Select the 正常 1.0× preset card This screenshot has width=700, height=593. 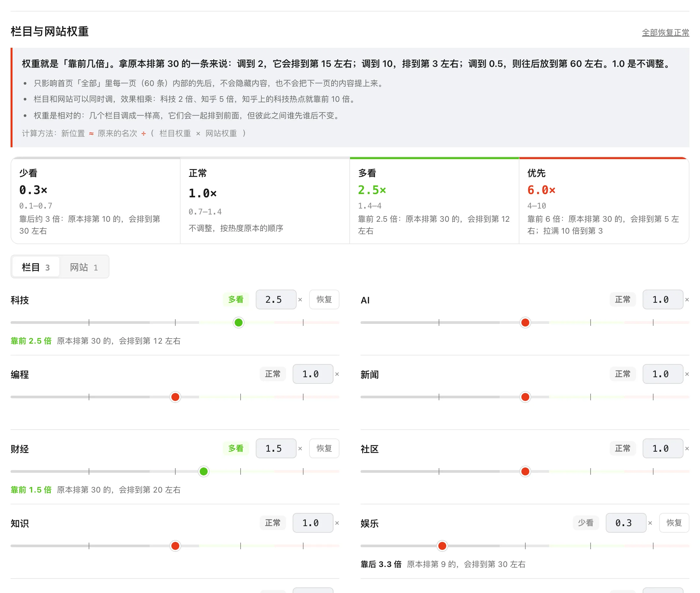tap(265, 201)
